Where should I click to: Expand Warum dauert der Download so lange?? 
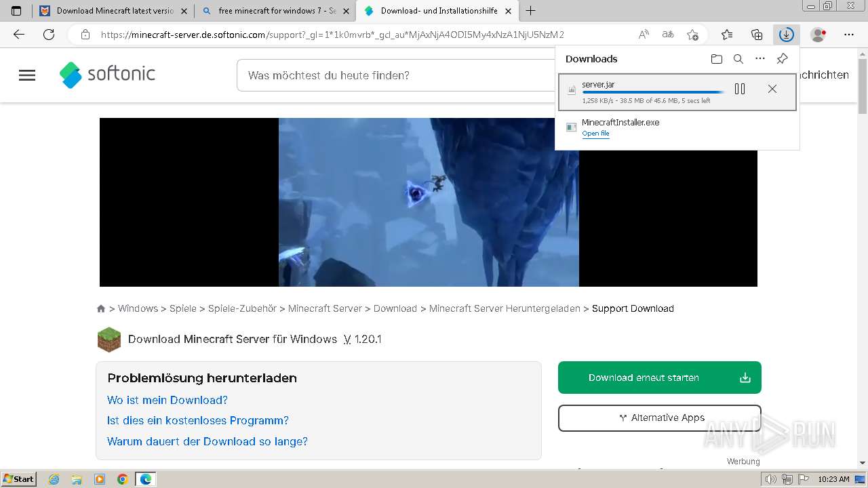pyautogui.click(x=208, y=441)
